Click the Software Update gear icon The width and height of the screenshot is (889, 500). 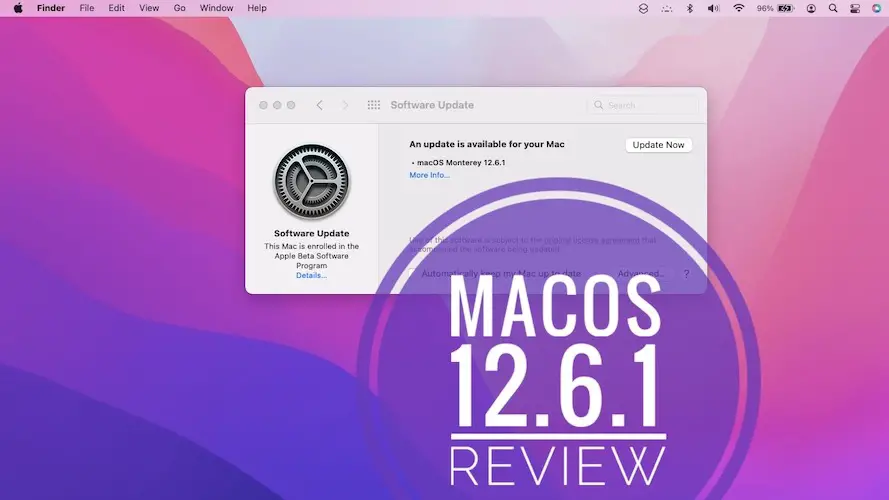click(x=311, y=183)
